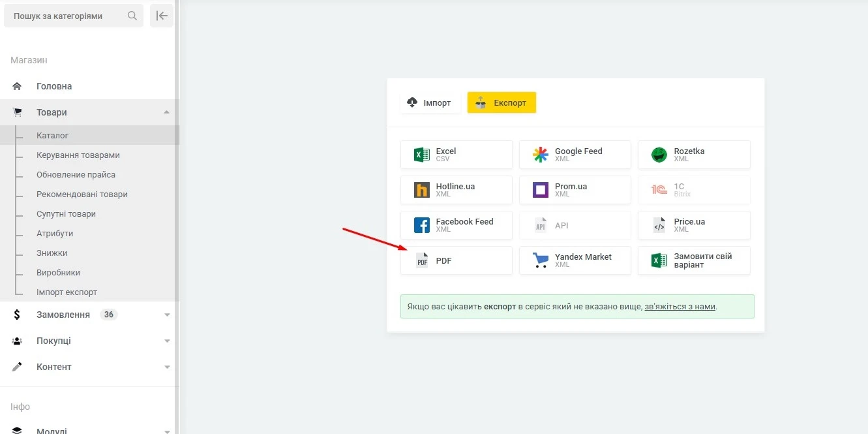Open Імпорт експорт sidebar item

[67, 292]
